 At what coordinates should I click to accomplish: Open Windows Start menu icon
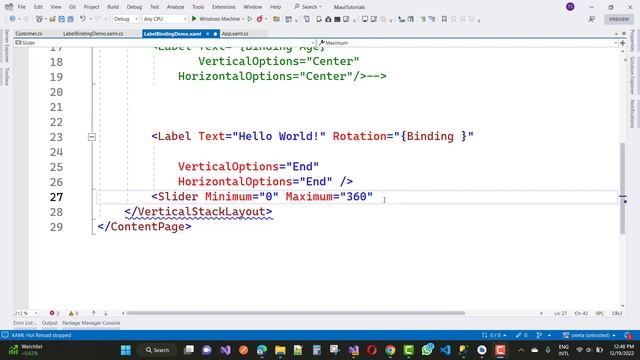[x=126, y=350]
